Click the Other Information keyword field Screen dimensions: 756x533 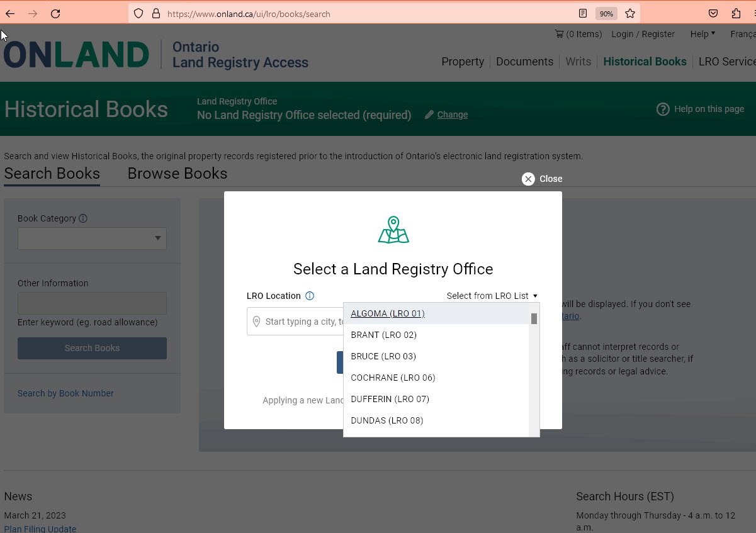point(92,303)
